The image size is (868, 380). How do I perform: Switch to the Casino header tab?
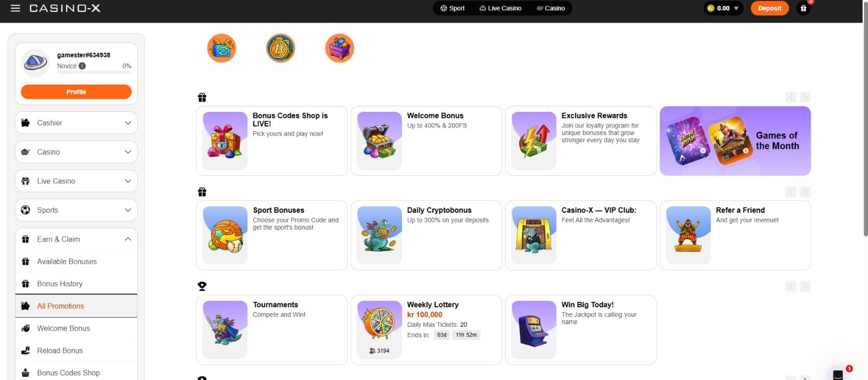[551, 8]
